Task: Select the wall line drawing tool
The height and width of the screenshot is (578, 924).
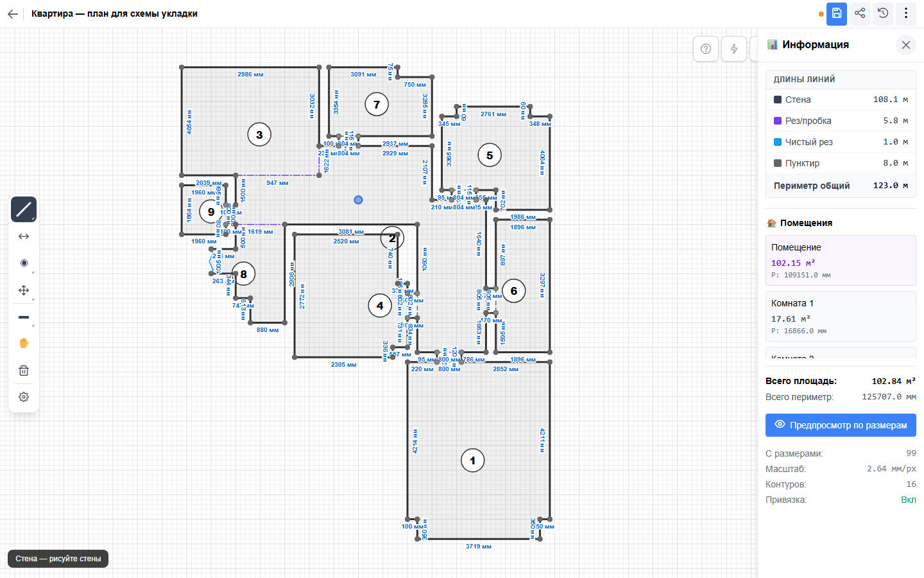Action: pos(24,209)
